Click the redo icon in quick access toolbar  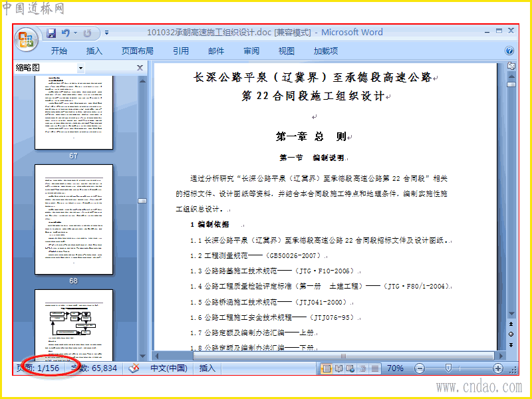coord(88,33)
